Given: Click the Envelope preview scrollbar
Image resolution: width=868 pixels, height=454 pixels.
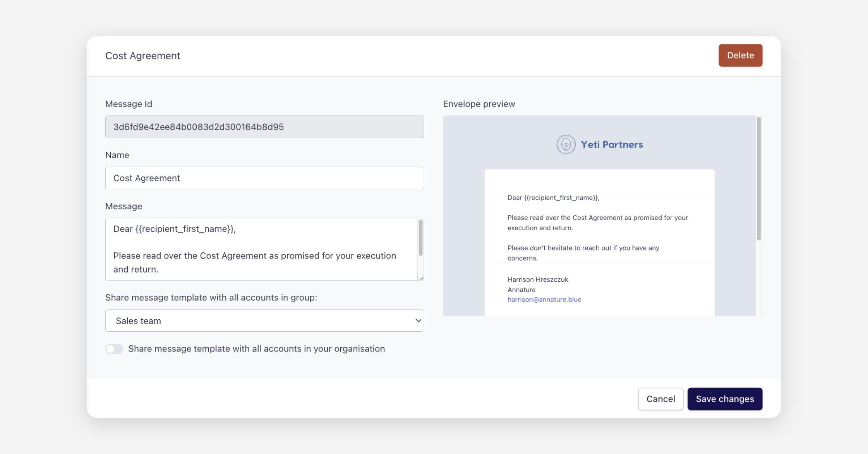Looking at the screenshot, I should 758,178.
